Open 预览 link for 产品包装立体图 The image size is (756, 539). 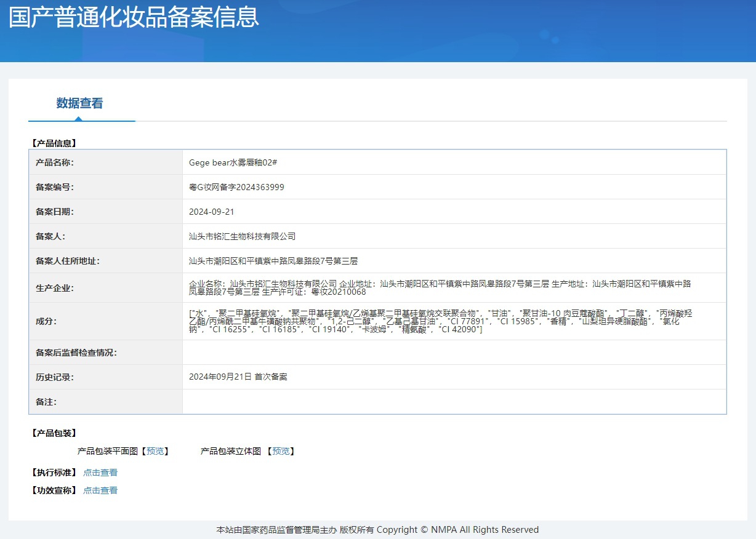281,451
